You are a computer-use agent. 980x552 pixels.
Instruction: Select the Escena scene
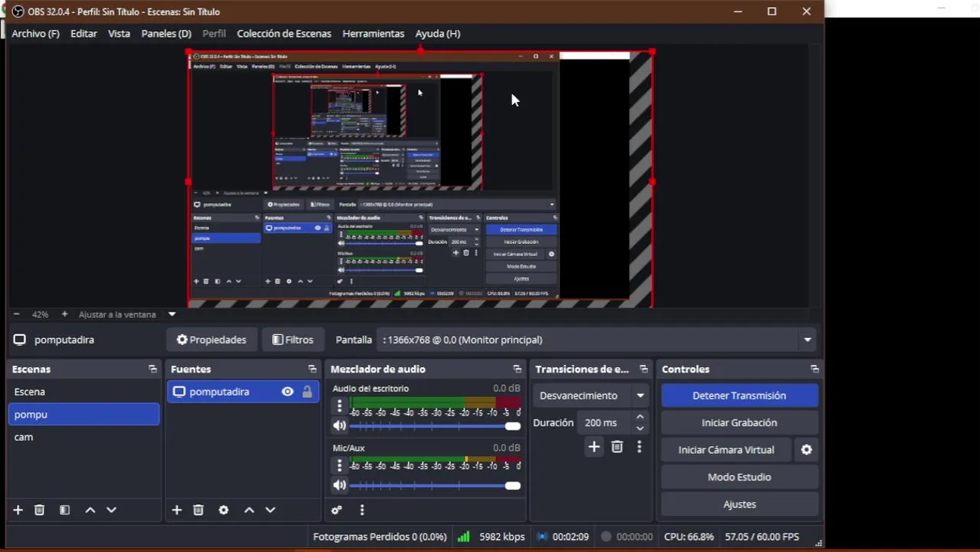coord(84,392)
